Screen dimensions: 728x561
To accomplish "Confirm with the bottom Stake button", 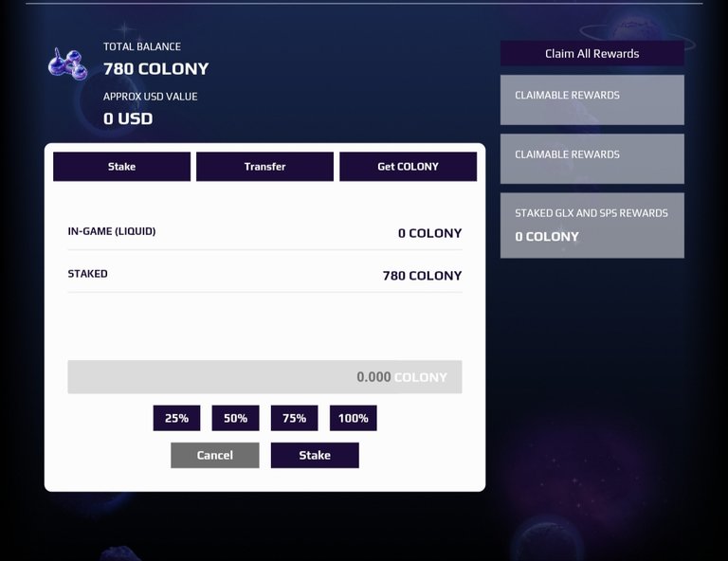I will (315, 455).
